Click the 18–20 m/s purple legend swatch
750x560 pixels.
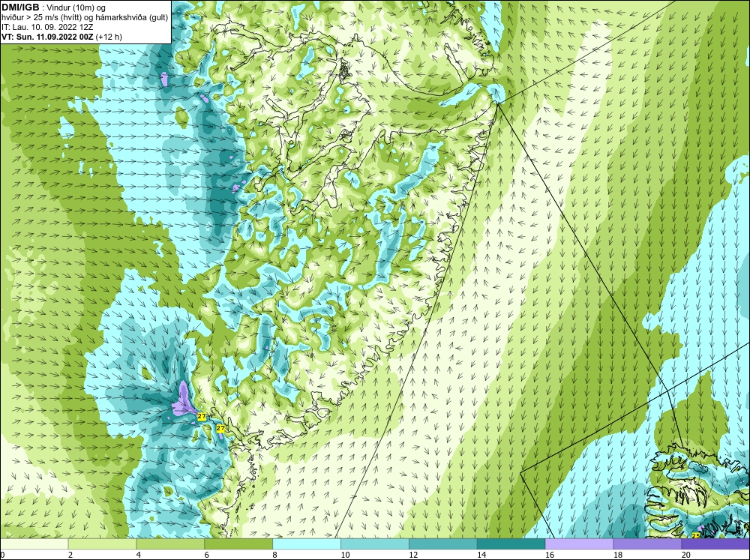coord(647,544)
